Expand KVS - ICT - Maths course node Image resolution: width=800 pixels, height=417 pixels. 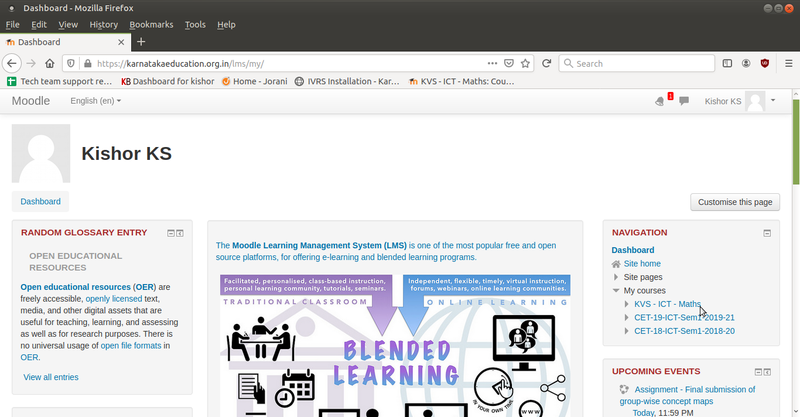pos(627,304)
